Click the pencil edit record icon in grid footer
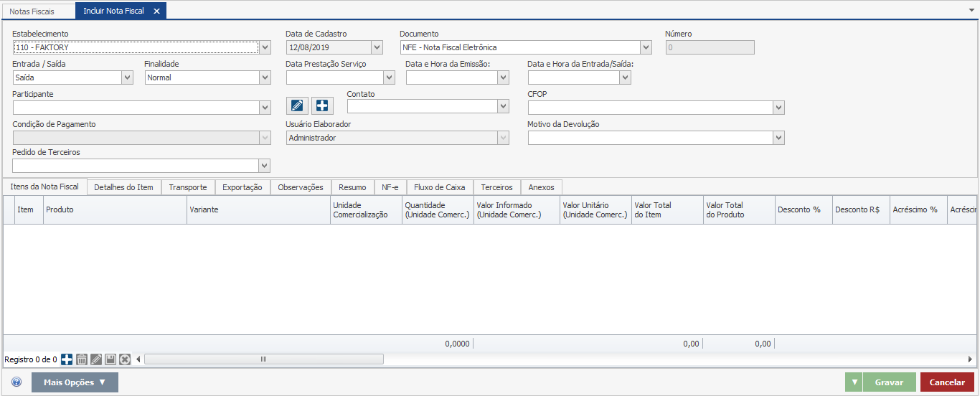Screen dimensions: 980x396 pos(96,359)
